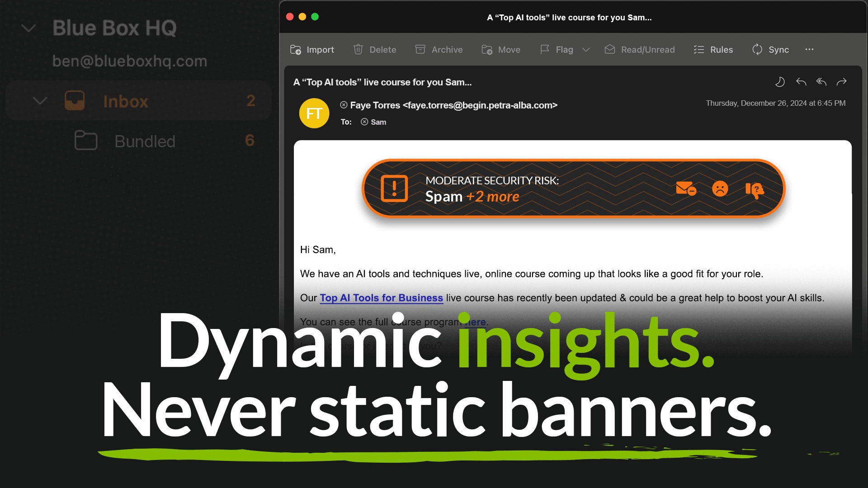Click the icon beside Faye Torres' name
The width and height of the screenshot is (868, 488).
(344, 105)
